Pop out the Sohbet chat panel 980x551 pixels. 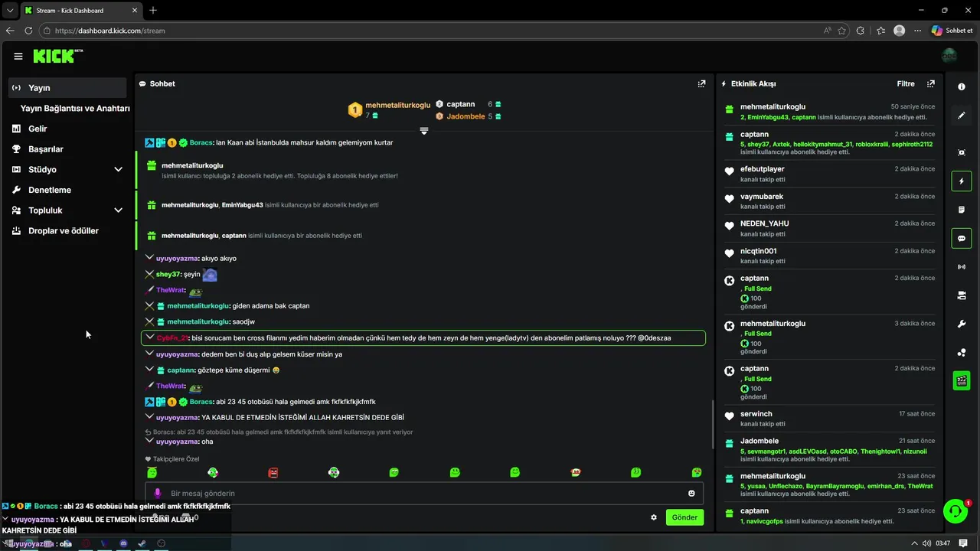tap(701, 83)
